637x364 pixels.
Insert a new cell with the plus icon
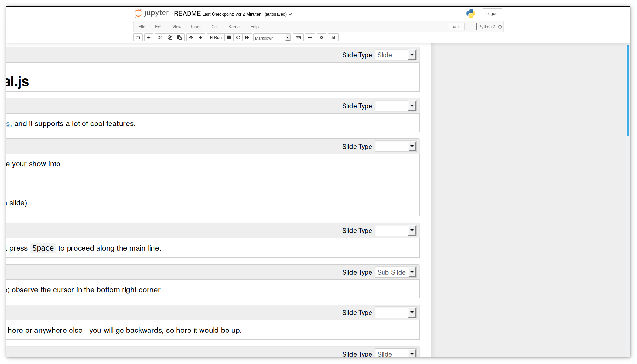pos(149,38)
